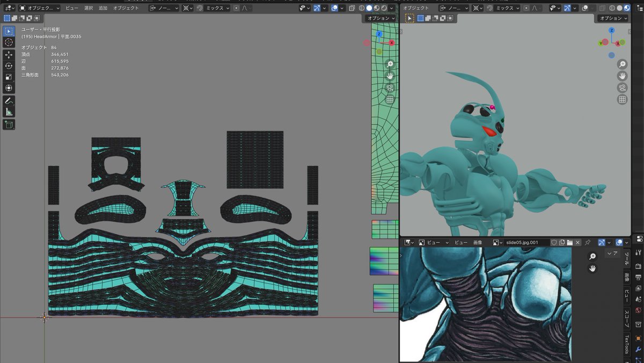Select the Box Select tool in left toolbar
Screen dimensions: 644x363
coord(9,31)
